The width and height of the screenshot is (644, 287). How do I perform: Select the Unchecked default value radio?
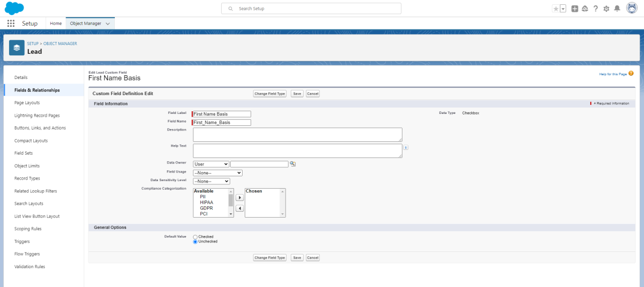[x=195, y=242]
